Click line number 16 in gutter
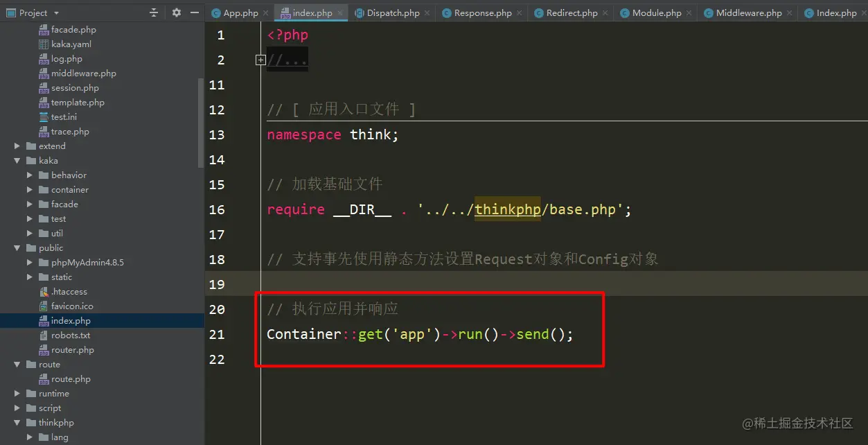Screen dimensions: 868x445 click(x=217, y=209)
